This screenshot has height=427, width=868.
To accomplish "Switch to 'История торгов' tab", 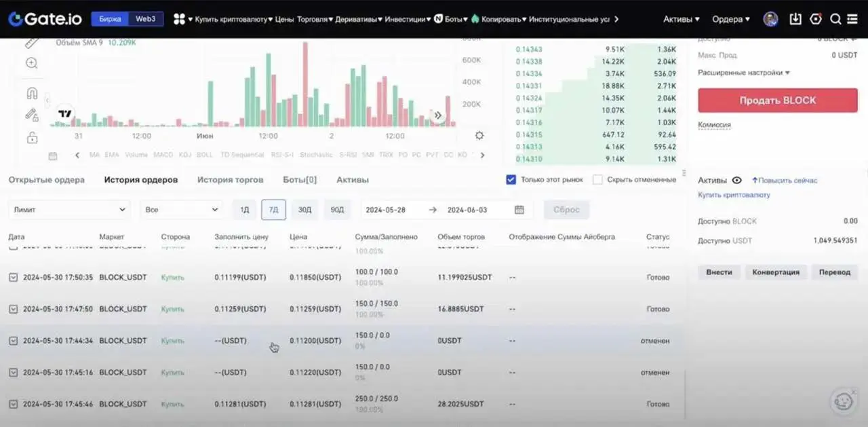I will pos(230,180).
